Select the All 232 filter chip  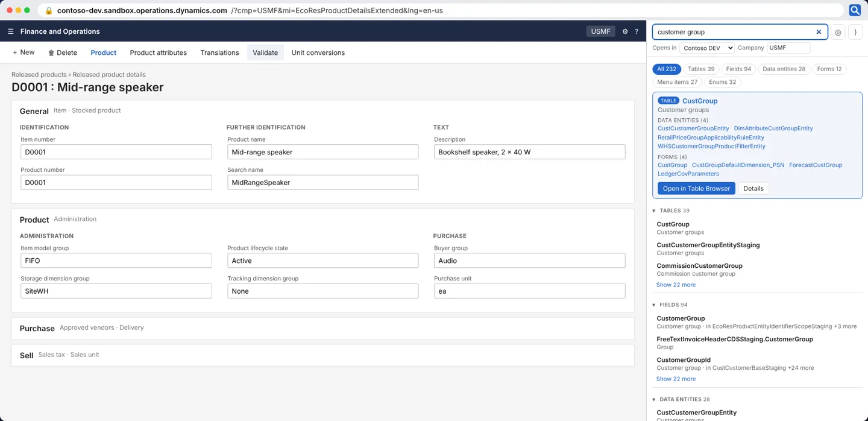point(667,69)
